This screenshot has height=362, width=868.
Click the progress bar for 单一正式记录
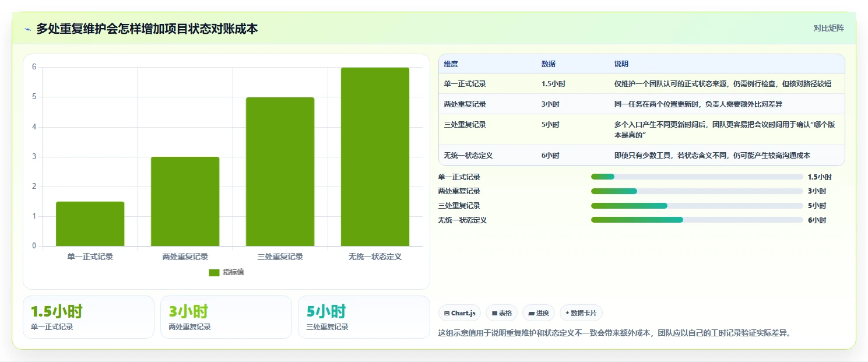point(697,177)
